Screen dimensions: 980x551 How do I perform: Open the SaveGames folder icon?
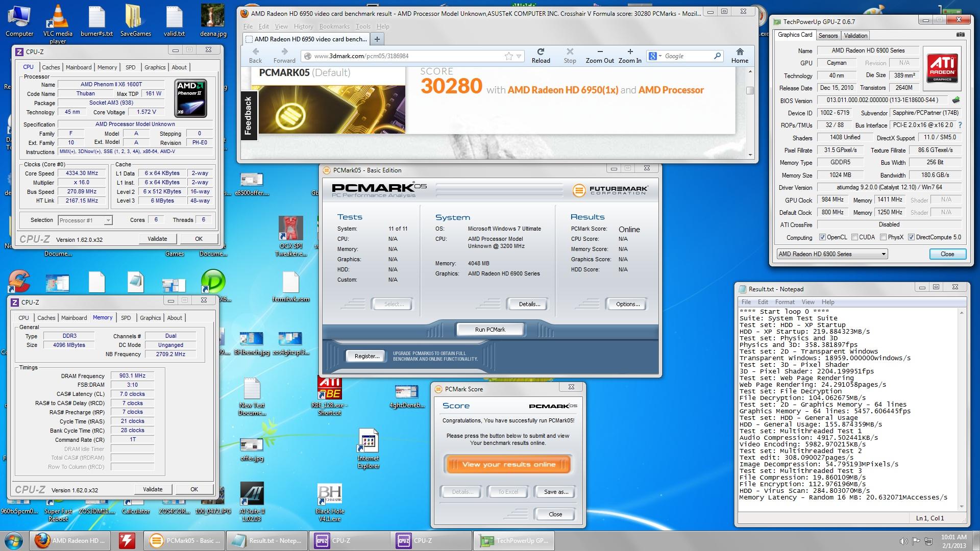coord(135,20)
